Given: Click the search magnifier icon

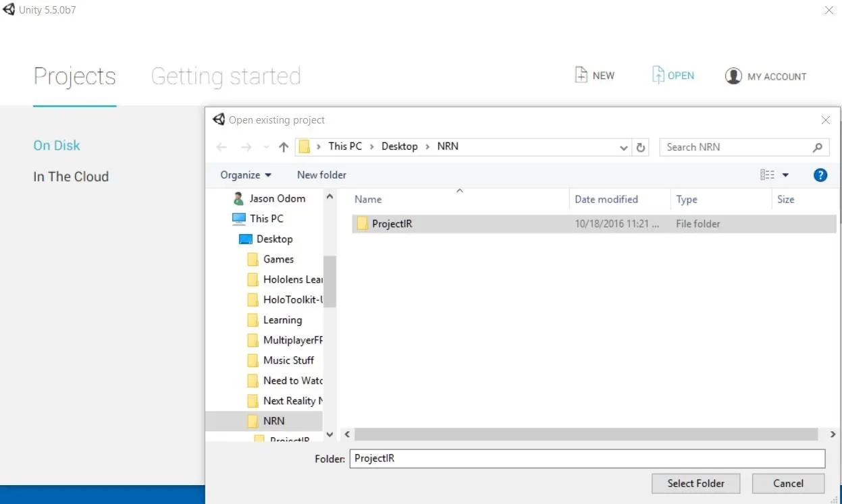Looking at the screenshot, I should pyautogui.click(x=817, y=147).
